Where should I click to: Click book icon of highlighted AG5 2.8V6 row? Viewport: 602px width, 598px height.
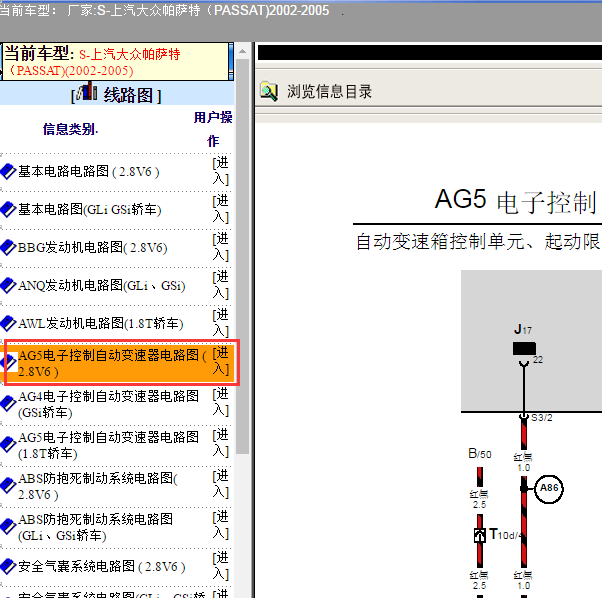pyautogui.click(x=8, y=362)
